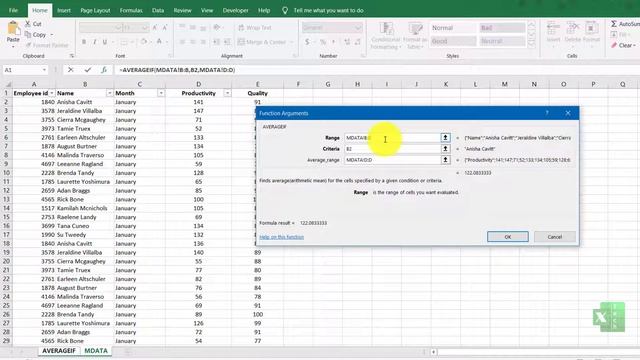Screen dimensions: 640x360
Task: Click the Format Painter icon
Action: pyautogui.click(x=28, y=45)
